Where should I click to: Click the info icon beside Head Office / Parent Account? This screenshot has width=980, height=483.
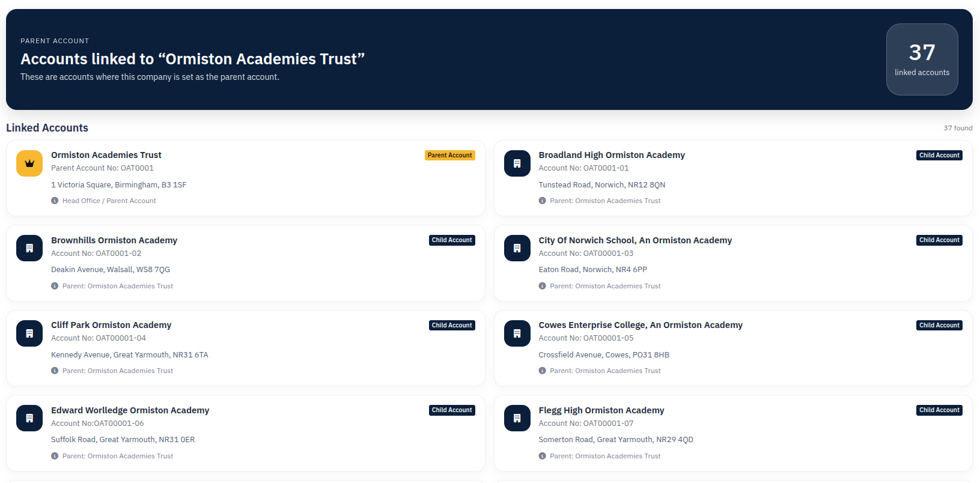55,201
